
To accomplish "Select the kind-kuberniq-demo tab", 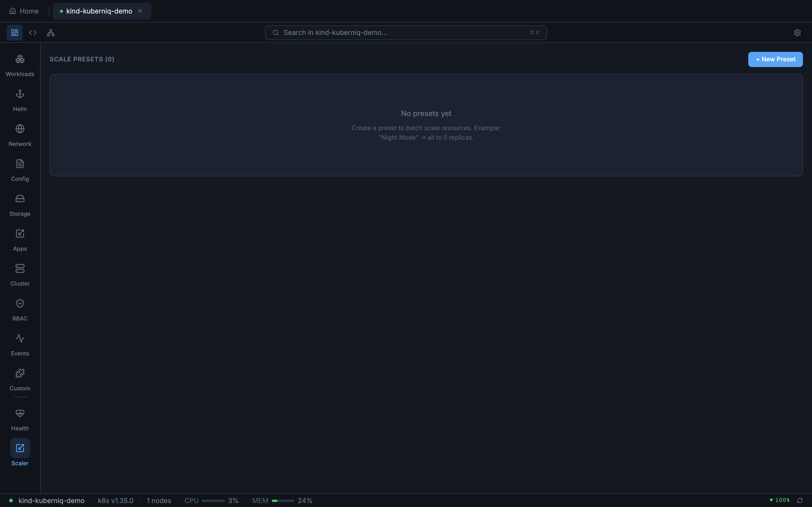I will pos(99,11).
